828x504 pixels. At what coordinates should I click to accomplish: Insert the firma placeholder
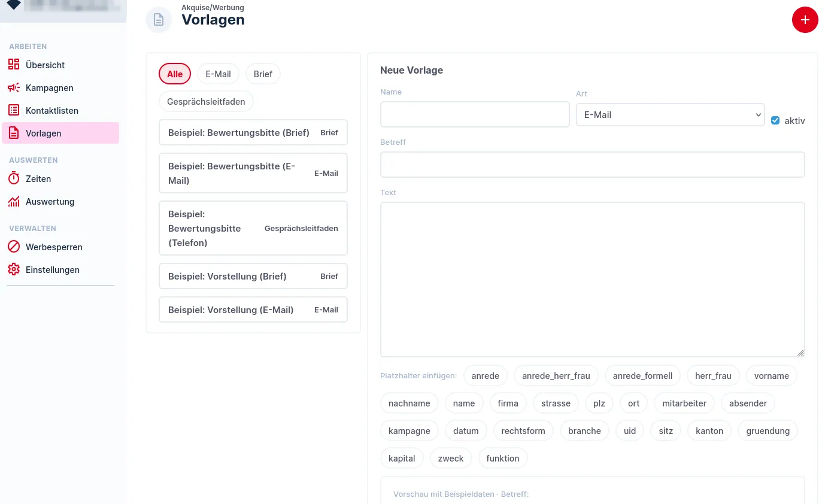pyautogui.click(x=508, y=403)
